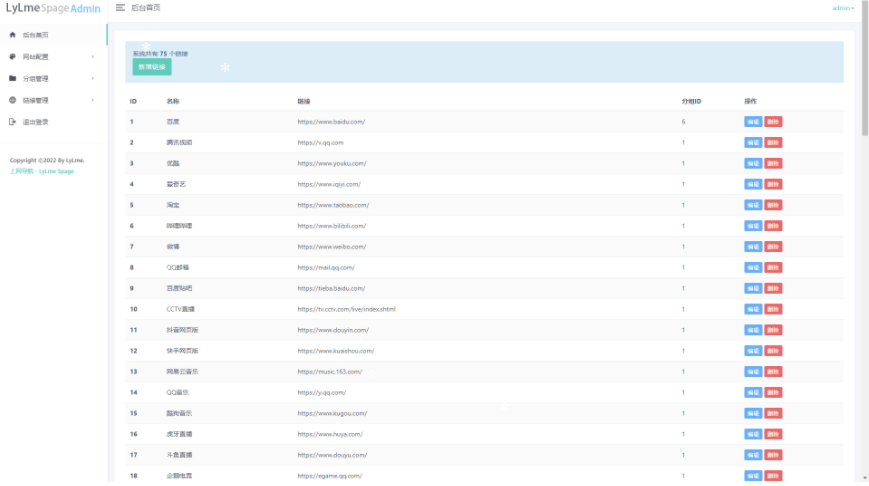The image size is (869, 486).
Task: Click the blue edit button for QQ邮箱
Action: click(x=752, y=268)
